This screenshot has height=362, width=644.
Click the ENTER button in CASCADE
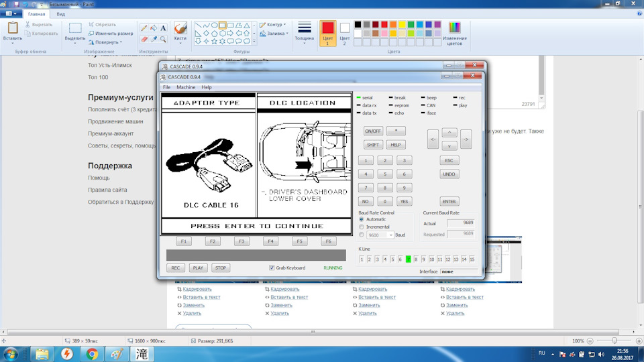pyautogui.click(x=449, y=202)
